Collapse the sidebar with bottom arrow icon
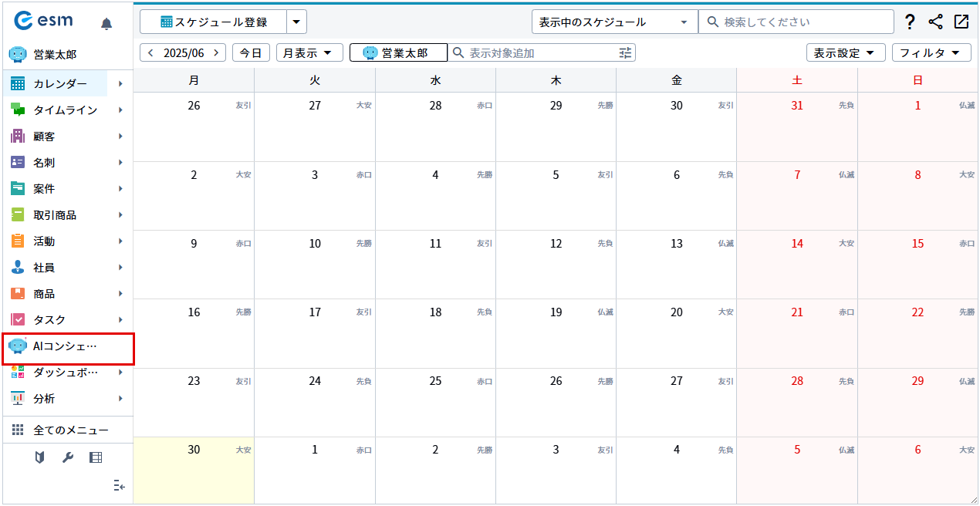The width and height of the screenshot is (980, 506). point(118,485)
